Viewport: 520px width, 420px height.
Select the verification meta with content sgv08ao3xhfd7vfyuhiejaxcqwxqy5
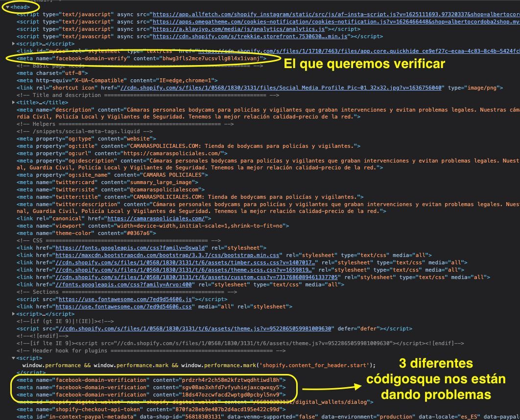point(151,387)
